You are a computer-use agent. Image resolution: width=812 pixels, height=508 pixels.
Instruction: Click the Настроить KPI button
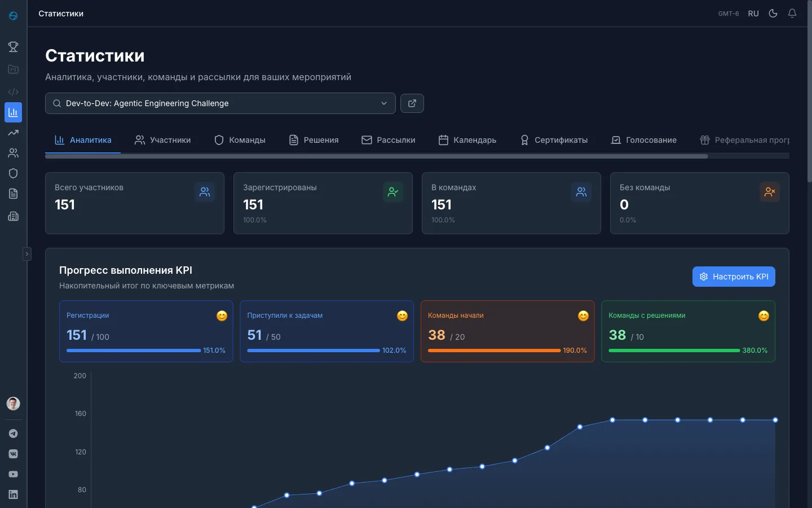point(733,277)
